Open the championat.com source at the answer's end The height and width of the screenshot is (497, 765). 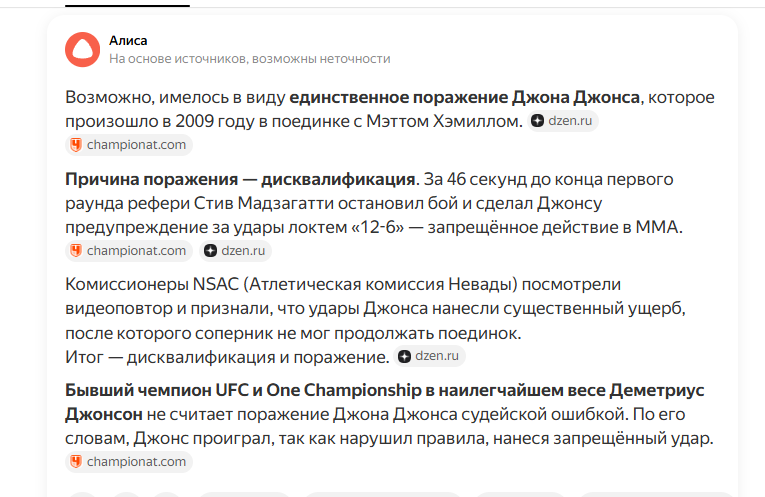[136, 462]
